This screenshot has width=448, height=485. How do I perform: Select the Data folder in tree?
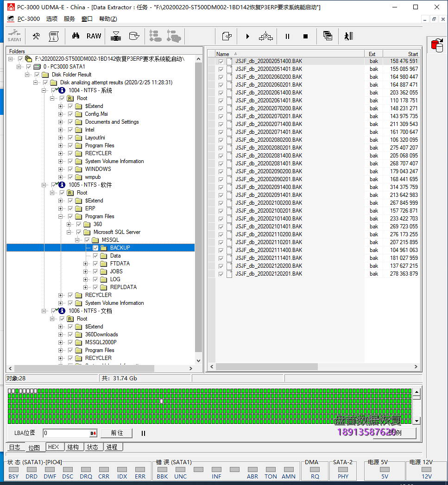(x=115, y=256)
